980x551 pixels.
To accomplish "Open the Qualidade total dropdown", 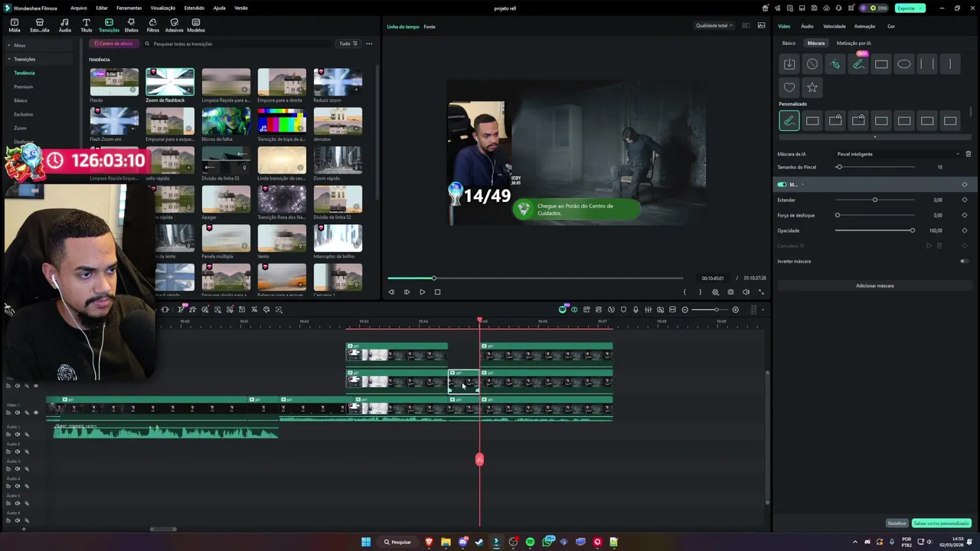I will [x=714, y=25].
